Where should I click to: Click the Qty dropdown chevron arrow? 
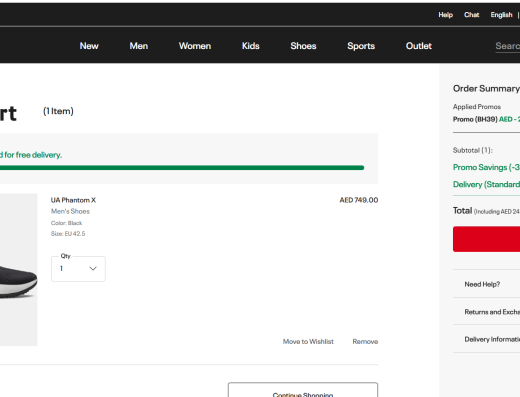point(93,268)
